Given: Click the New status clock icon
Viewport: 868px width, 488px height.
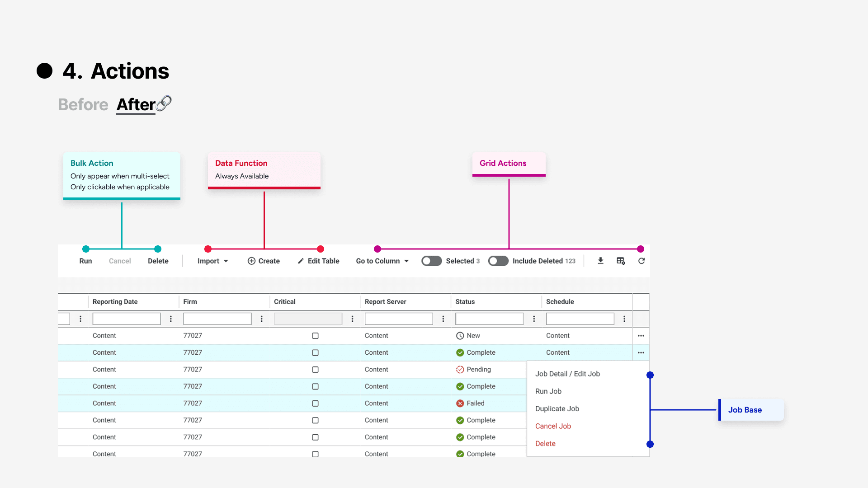Looking at the screenshot, I should click(x=460, y=336).
